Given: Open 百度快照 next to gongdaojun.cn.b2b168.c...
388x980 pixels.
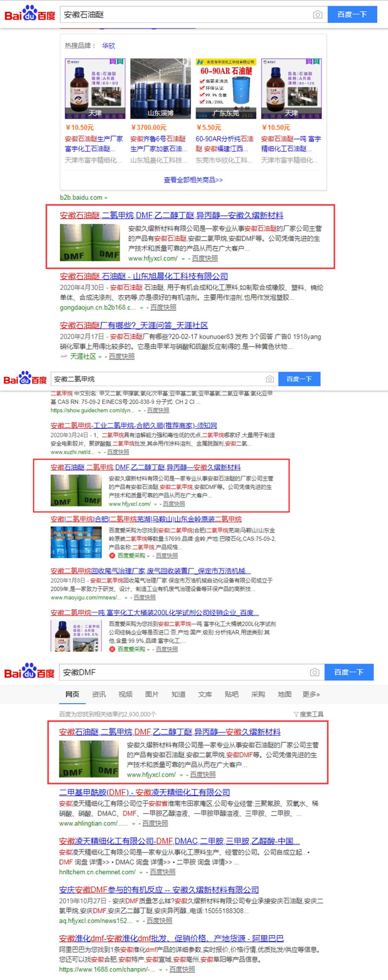Looking at the screenshot, I should pos(163,308).
